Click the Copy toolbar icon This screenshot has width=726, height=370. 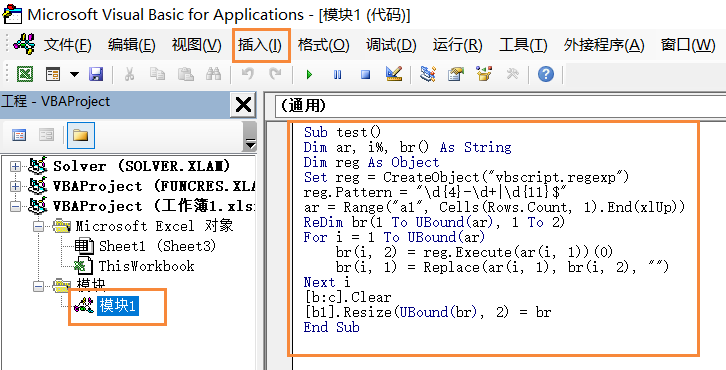tap(157, 74)
